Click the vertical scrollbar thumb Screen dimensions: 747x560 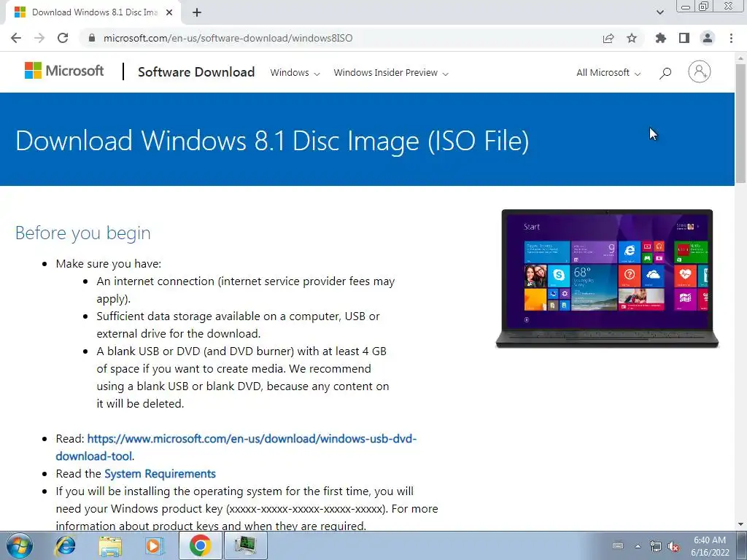coord(741,122)
